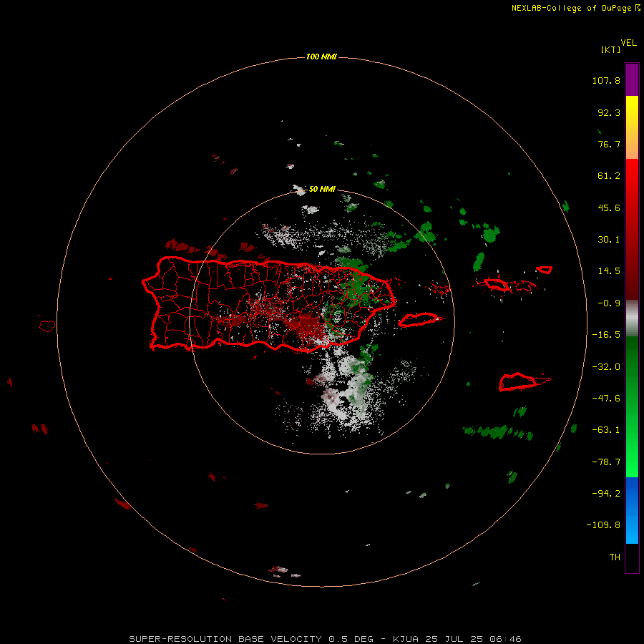Click the VEL heading above the scale

click(x=628, y=43)
